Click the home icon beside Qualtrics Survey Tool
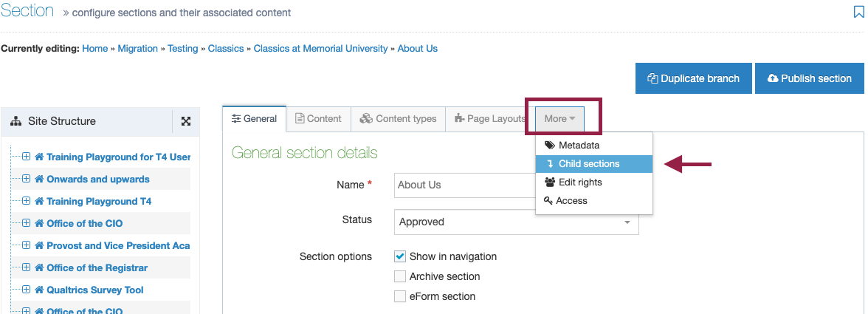Image resolution: width=868 pixels, height=314 pixels. [39, 290]
